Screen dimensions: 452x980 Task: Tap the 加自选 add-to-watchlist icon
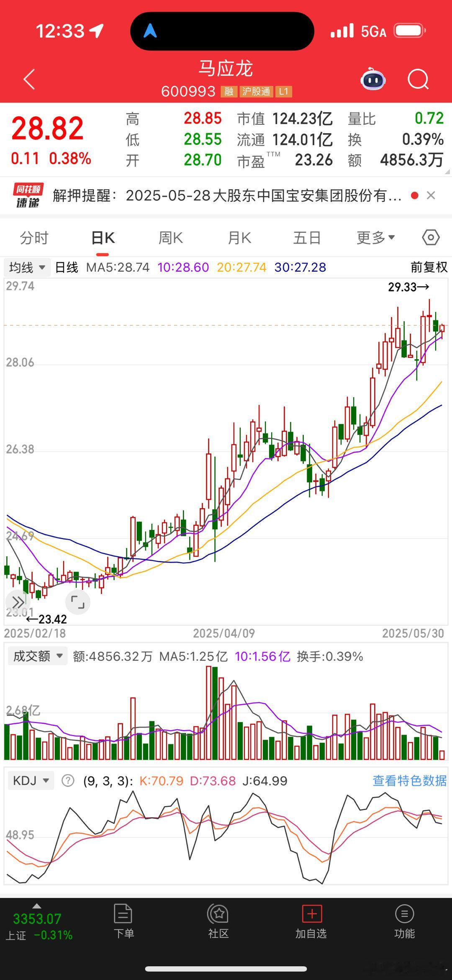pyautogui.click(x=312, y=913)
